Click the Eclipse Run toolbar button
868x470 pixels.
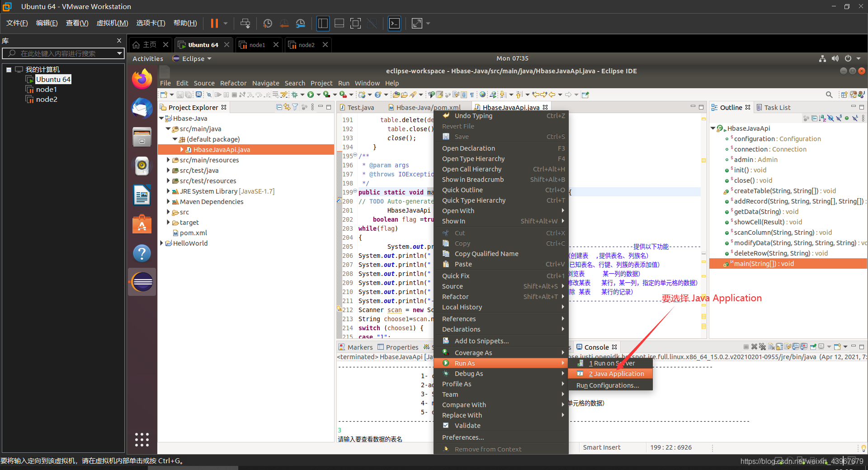311,95
